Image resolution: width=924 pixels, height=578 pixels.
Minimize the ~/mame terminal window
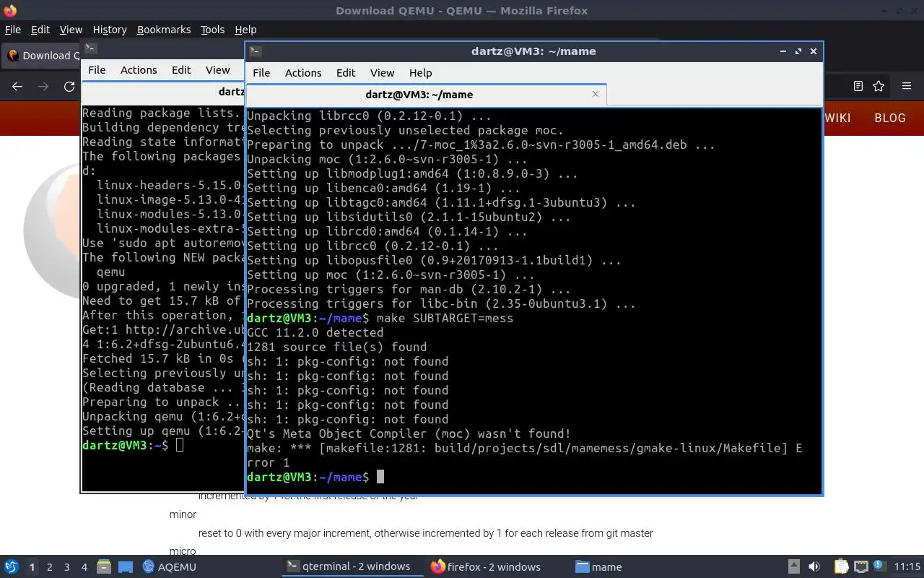pos(783,51)
